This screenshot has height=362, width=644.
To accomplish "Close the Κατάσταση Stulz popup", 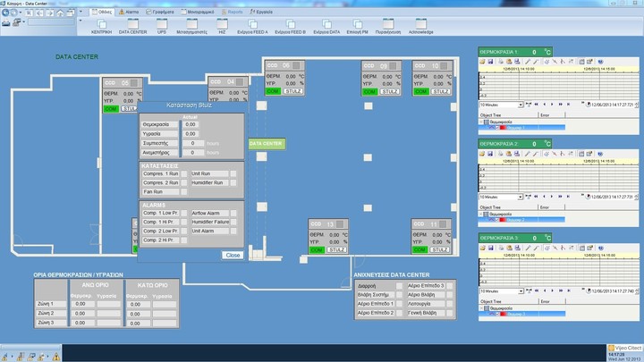I will (233, 255).
